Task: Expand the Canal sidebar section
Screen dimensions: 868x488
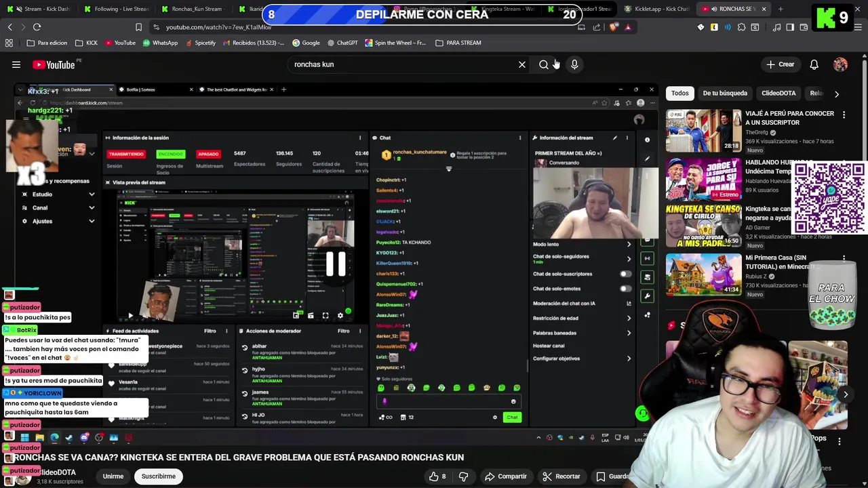Action: (x=58, y=208)
